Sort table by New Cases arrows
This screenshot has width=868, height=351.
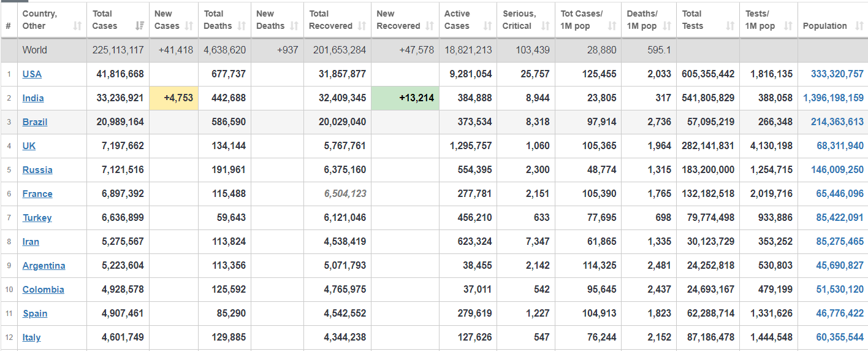[x=189, y=26]
